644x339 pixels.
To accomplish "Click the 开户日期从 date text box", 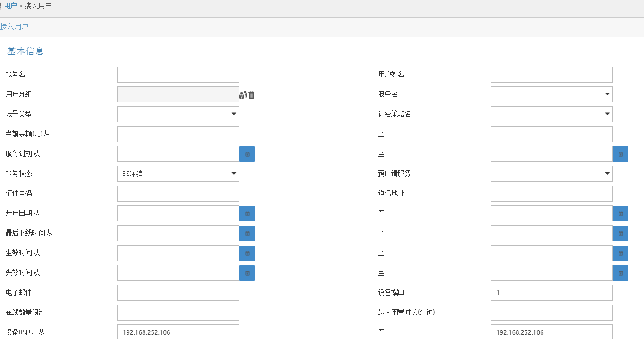I will (178, 213).
